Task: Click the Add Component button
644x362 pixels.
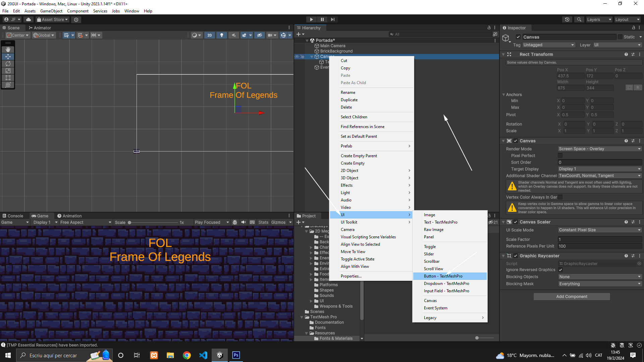Action: click(572, 297)
